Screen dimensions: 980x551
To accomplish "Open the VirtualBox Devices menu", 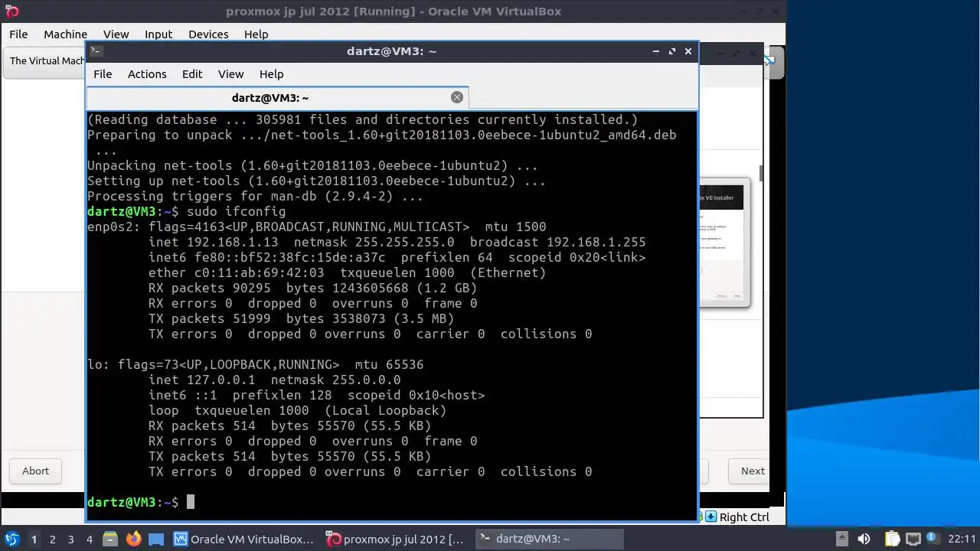I will point(208,34).
